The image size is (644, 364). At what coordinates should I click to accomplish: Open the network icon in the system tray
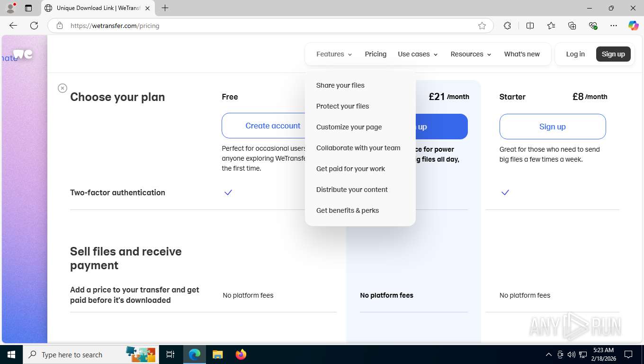pyautogui.click(x=583, y=355)
